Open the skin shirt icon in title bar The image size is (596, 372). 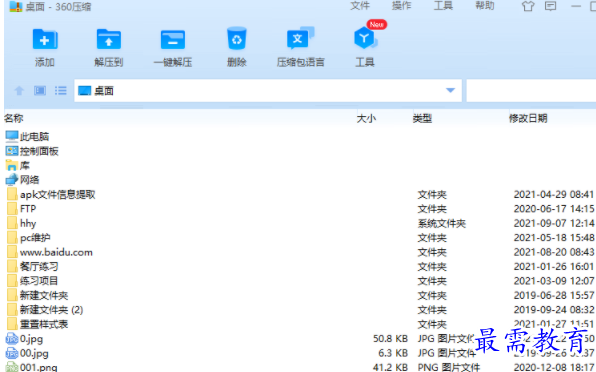pos(528,6)
